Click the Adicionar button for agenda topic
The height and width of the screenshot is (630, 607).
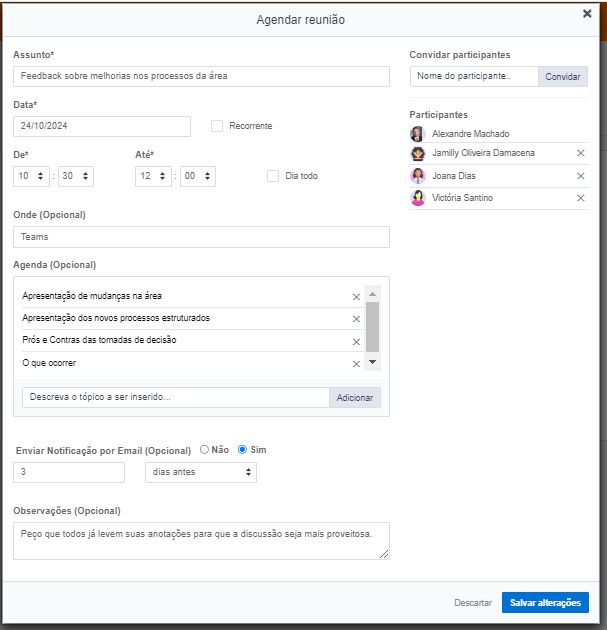(x=354, y=398)
